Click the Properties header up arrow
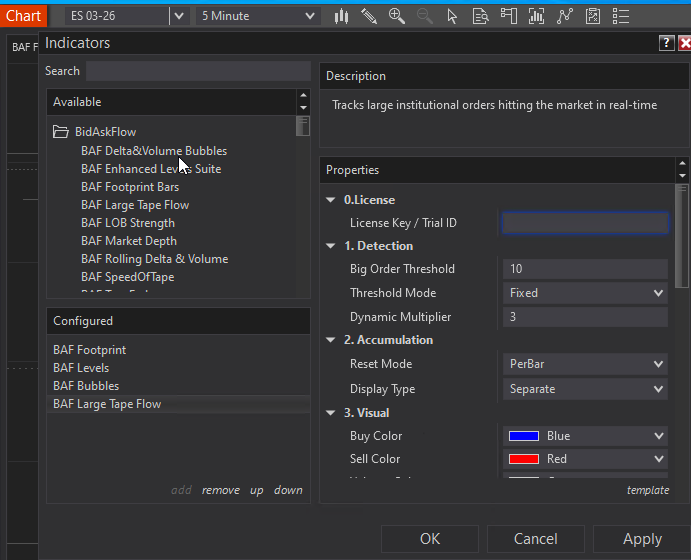Screen dimensions: 691x560 coord(683,163)
